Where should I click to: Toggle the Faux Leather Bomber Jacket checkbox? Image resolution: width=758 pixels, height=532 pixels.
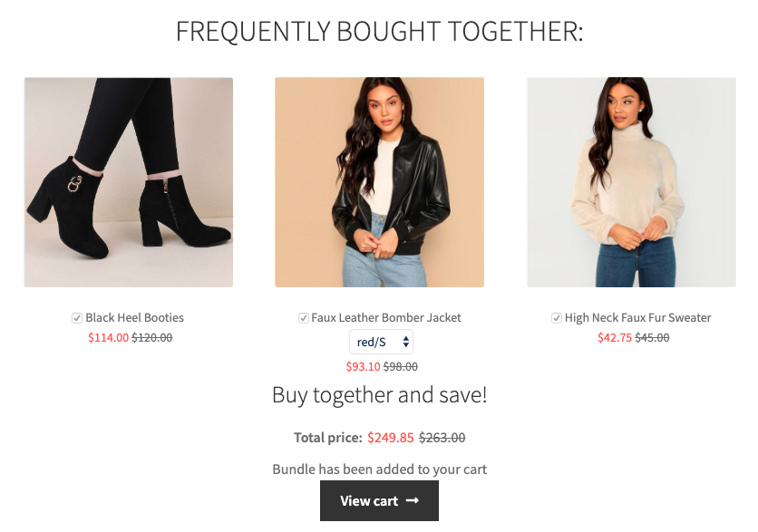point(304,318)
